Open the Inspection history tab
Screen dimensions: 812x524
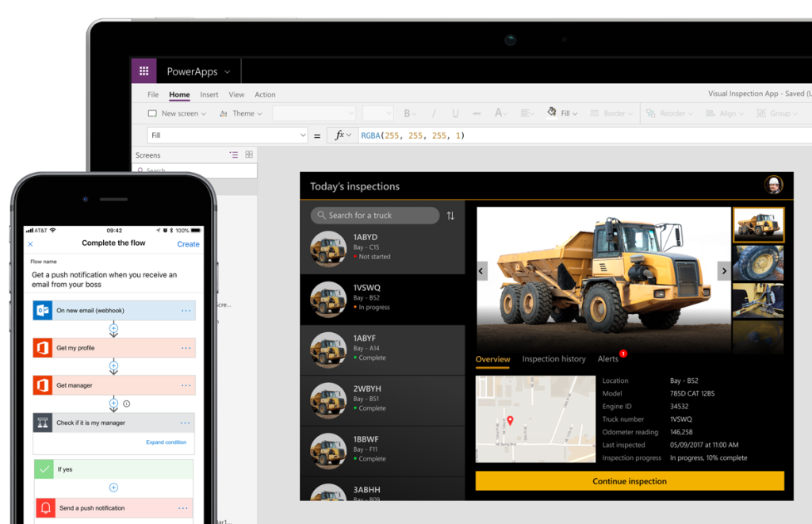pos(553,359)
